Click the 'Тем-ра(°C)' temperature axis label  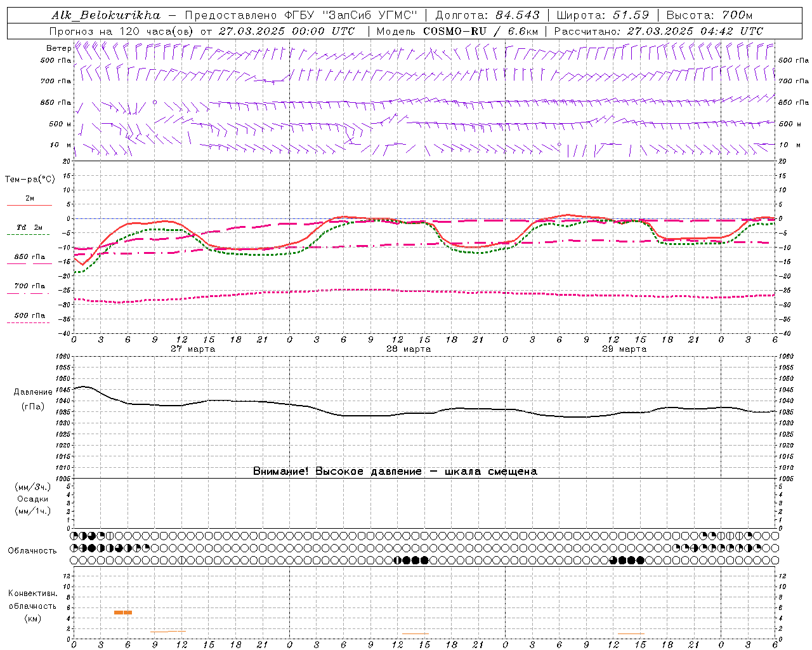pyautogui.click(x=30, y=180)
